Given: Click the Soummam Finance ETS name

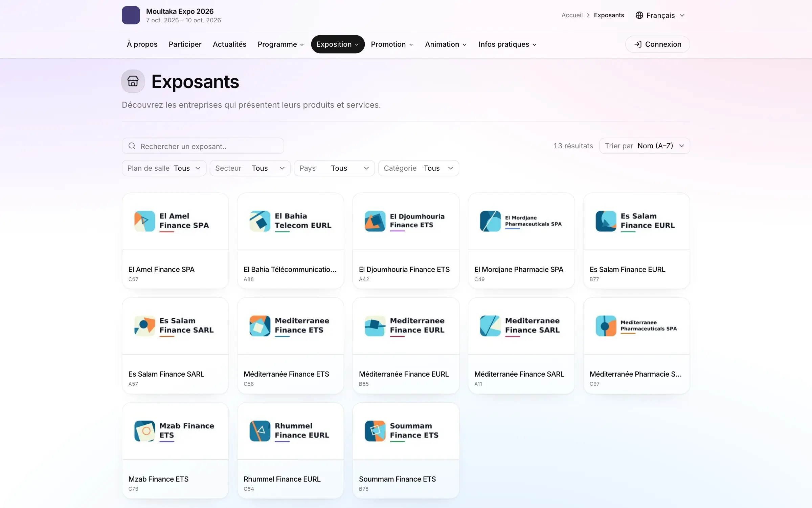Looking at the screenshot, I should pyautogui.click(x=397, y=479).
